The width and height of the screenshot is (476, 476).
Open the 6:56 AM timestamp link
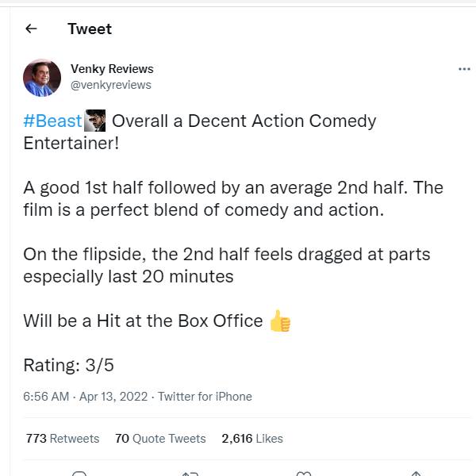tap(46, 397)
